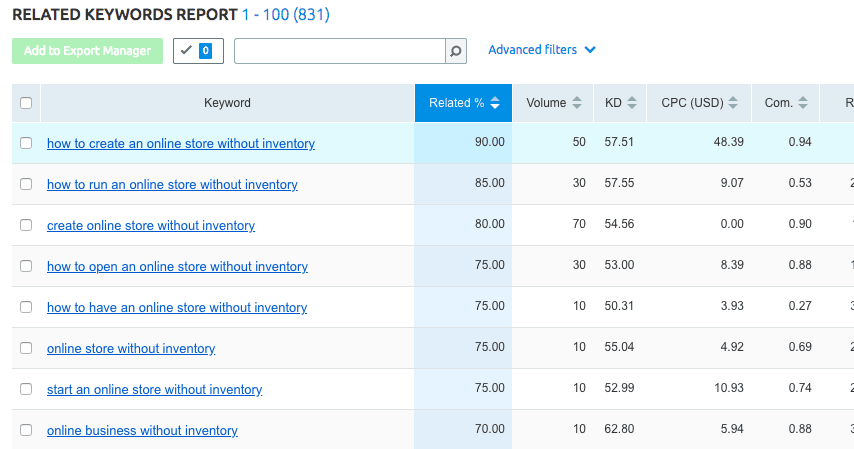The width and height of the screenshot is (854, 449).
Task: Toggle the select-all header checkbox
Action: (x=26, y=103)
